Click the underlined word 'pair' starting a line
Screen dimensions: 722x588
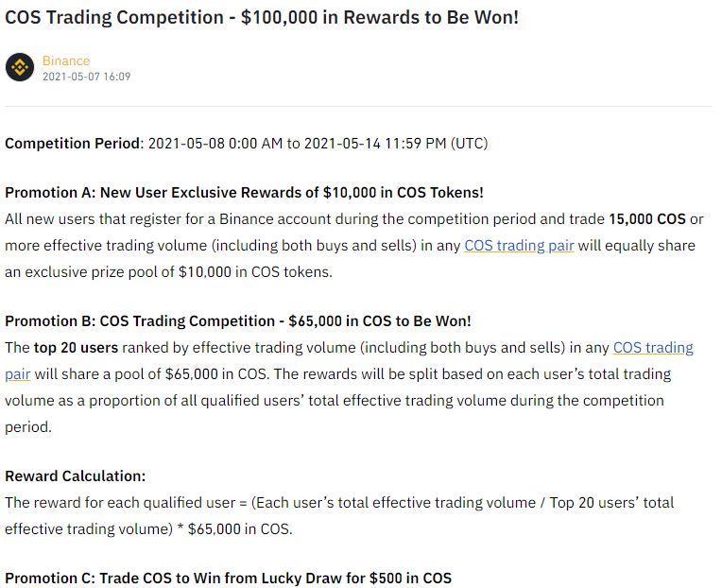pyautogui.click(x=18, y=374)
